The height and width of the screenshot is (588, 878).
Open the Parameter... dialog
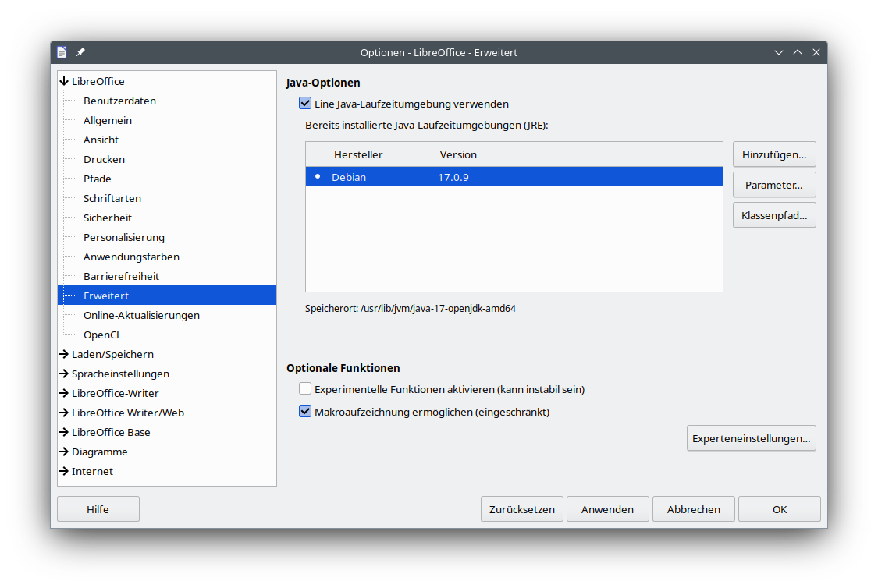774,185
